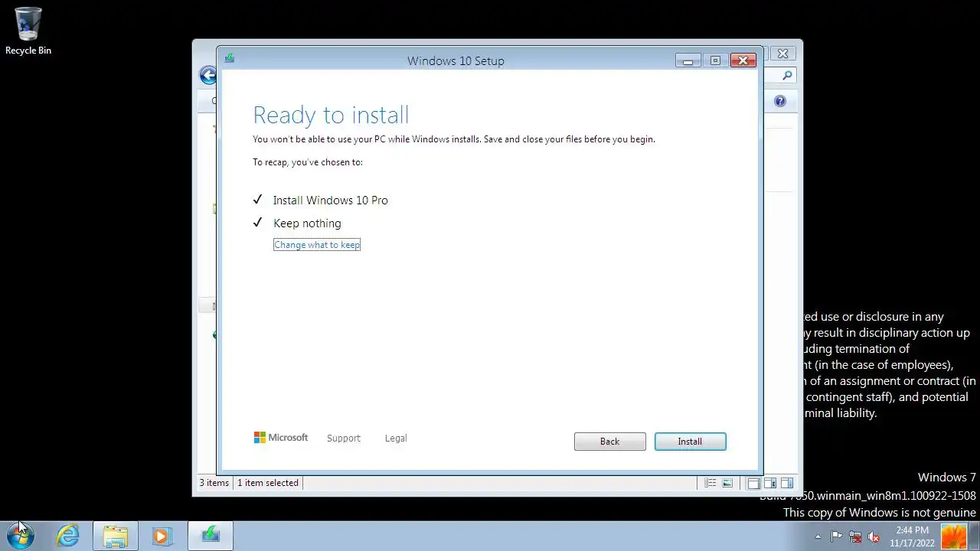980x551 pixels.
Task: Close the Explorer window behind setup
Action: pos(782,54)
